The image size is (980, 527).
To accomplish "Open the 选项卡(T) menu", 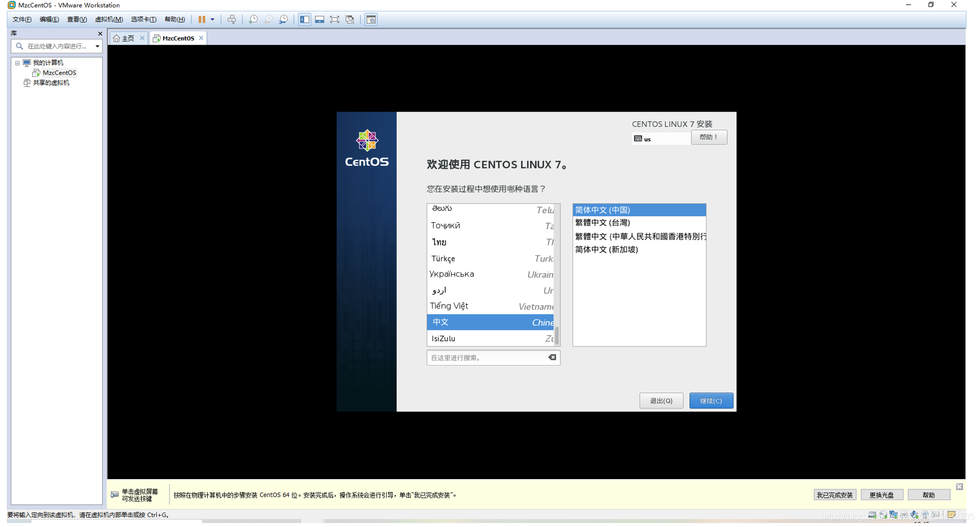I will (143, 19).
